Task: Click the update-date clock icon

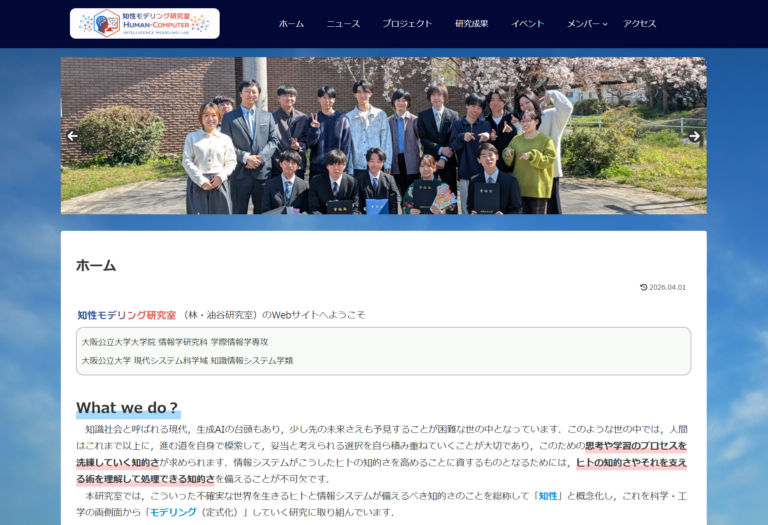Action: point(644,287)
